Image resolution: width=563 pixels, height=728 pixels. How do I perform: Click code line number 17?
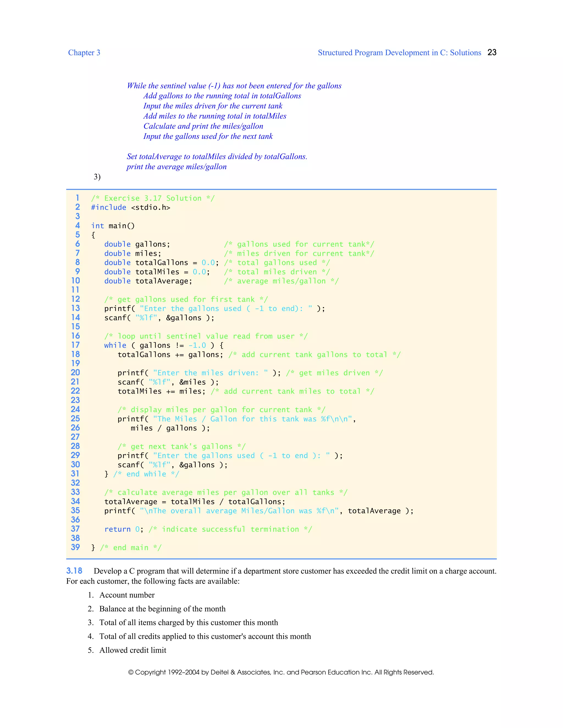(x=76, y=345)
